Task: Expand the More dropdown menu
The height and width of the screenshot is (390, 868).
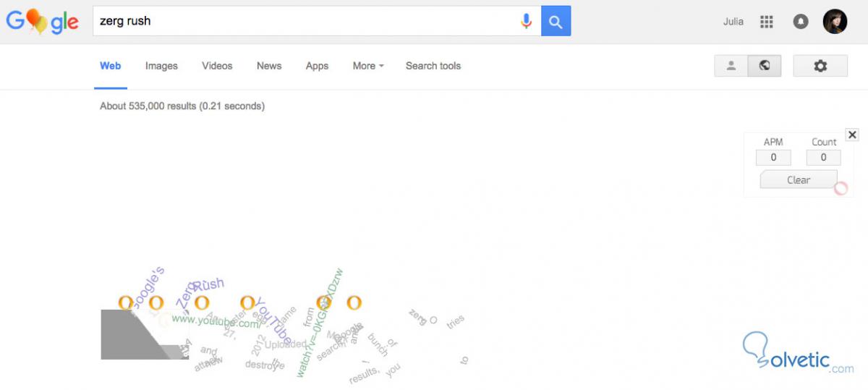Action: point(367,66)
